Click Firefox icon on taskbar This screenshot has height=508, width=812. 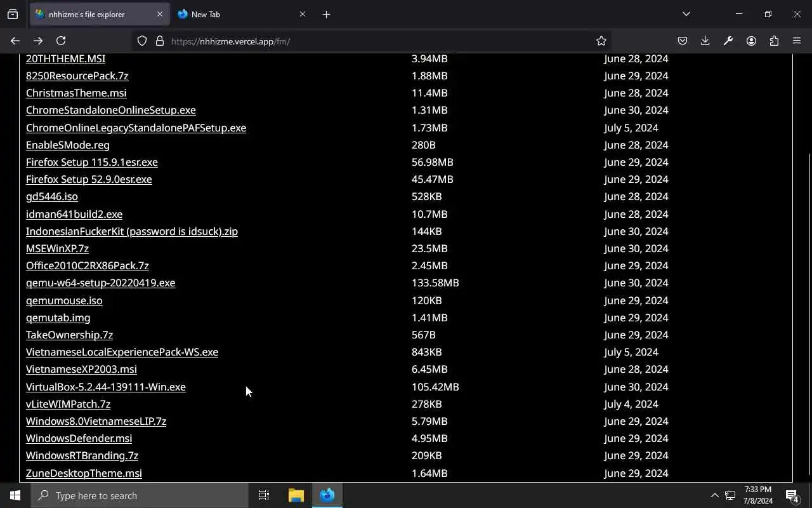point(327,495)
